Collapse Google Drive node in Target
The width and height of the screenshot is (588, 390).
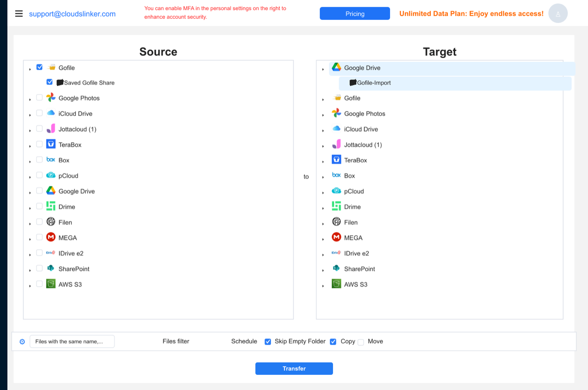tap(323, 69)
